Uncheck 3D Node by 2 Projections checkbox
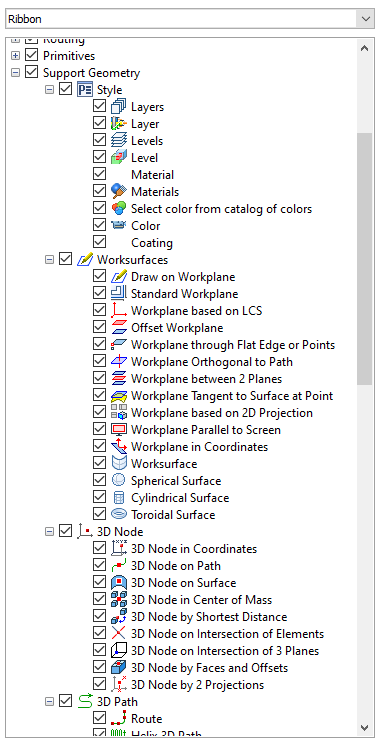Viewport: 379px width, 745px height. point(99,685)
